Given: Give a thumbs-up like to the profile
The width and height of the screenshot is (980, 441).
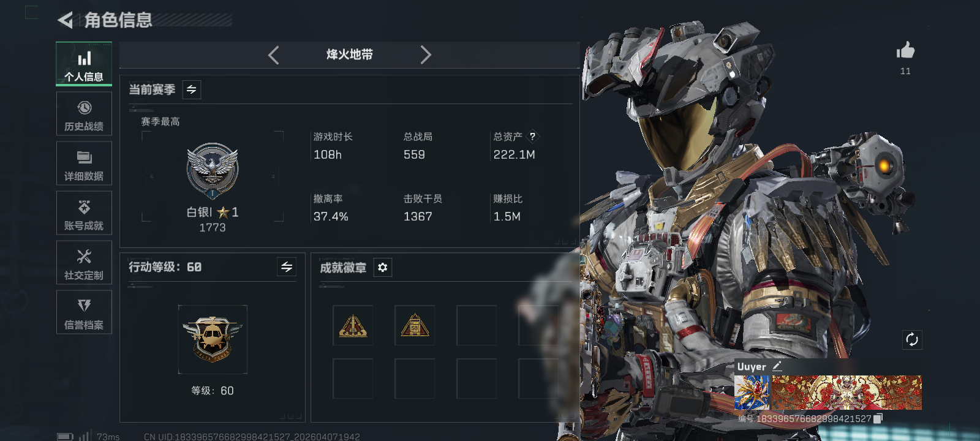Looking at the screenshot, I should (905, 50).
